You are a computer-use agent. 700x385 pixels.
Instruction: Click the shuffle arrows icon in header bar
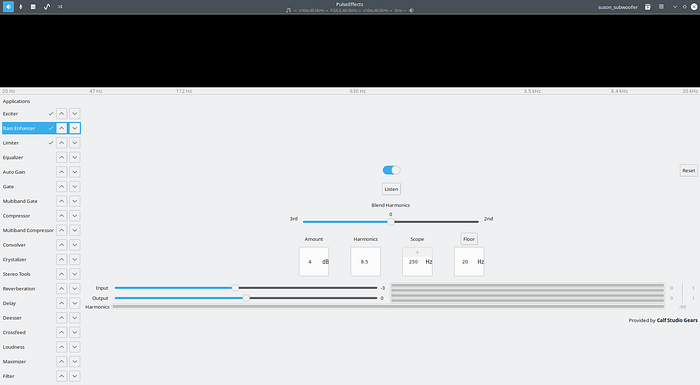tap(60, 7)
